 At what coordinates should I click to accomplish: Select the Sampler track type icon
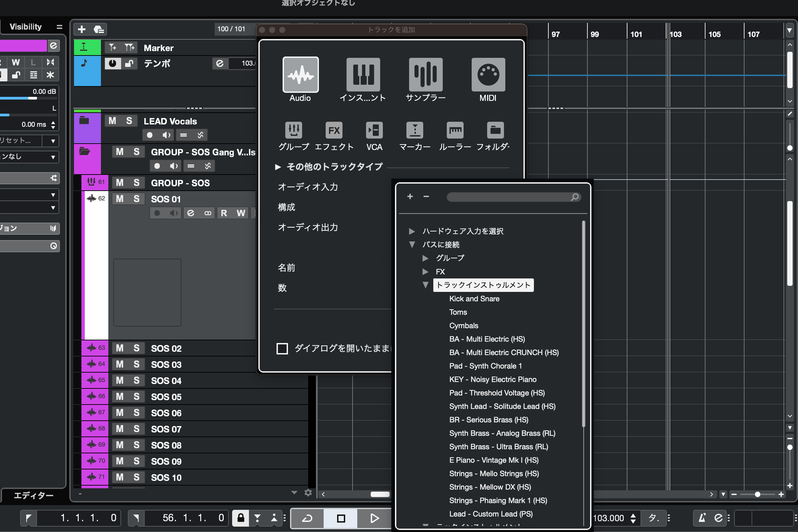click(426, 75)
